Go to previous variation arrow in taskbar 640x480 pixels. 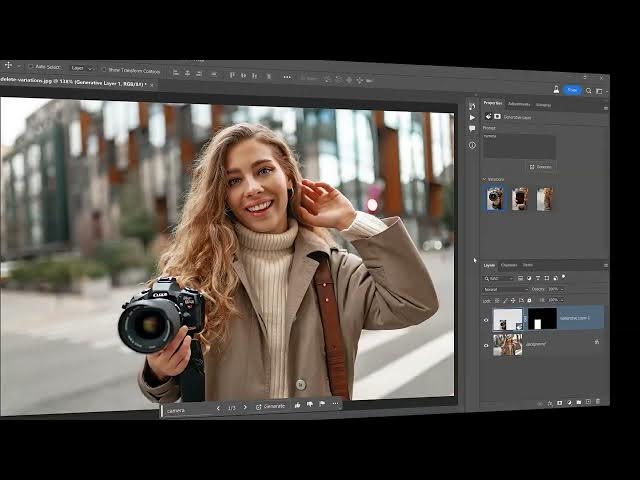point(218,407)
